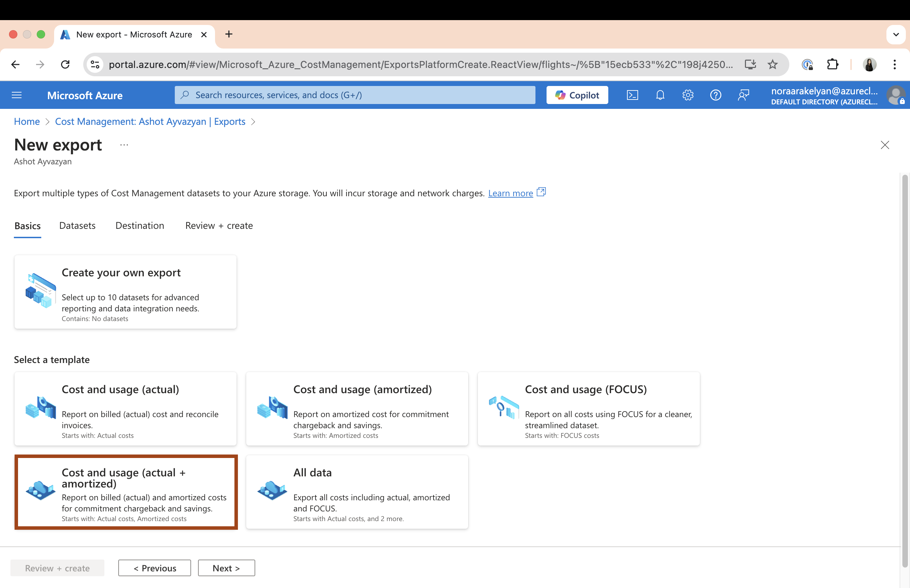This screenshot has height=588, width=910.
Task: Open the ellipsis menu beside New export
Action: tap(124, 145)
